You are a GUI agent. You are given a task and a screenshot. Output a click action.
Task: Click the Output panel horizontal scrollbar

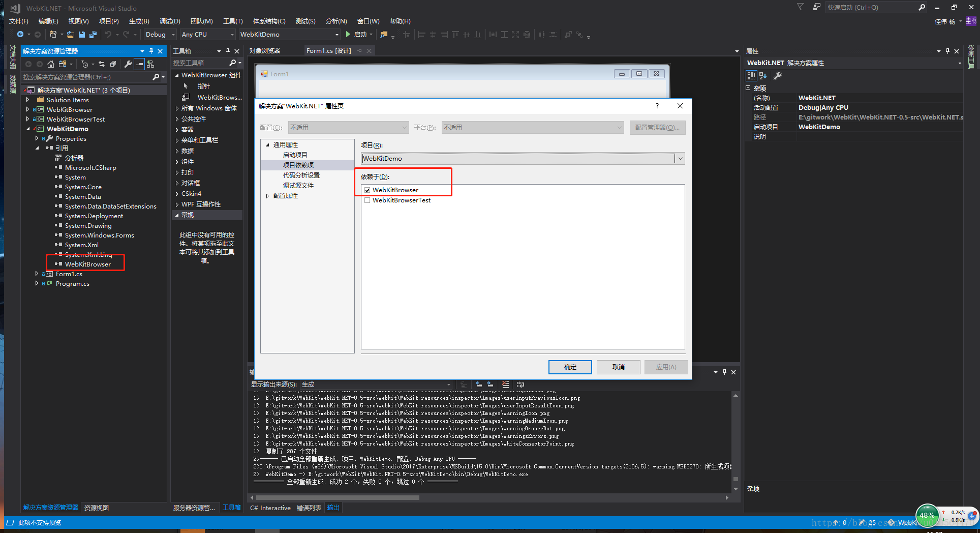coord(338,498)
